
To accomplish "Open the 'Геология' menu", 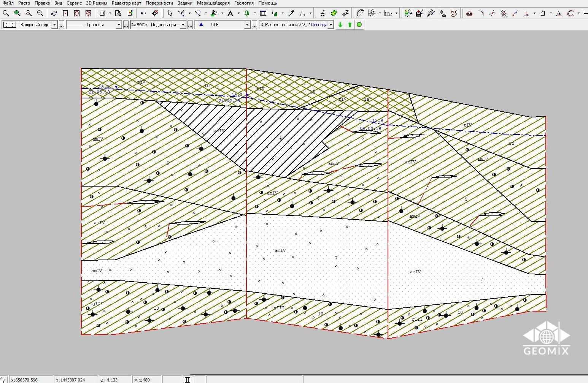I will click(x=244, y=3).
